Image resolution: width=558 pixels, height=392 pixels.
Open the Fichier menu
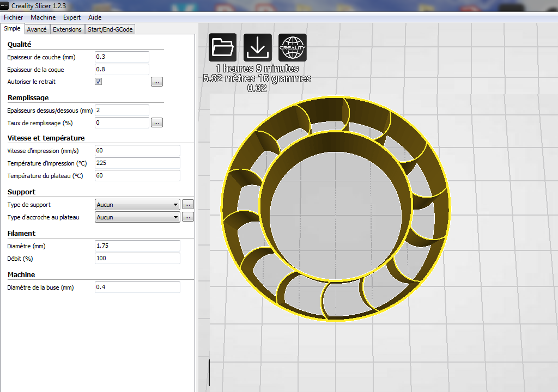pyautogui.click(x=13, y=17)
